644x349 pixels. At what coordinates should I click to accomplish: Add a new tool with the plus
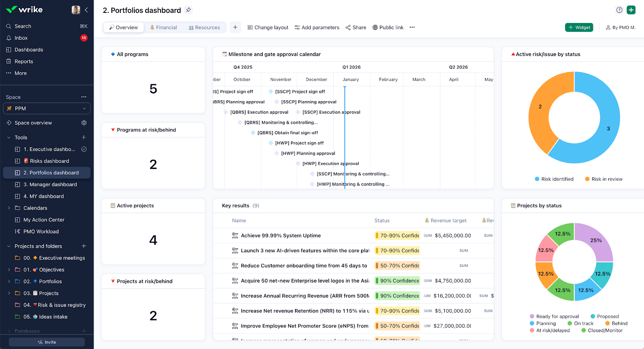(x=84, y=137)
